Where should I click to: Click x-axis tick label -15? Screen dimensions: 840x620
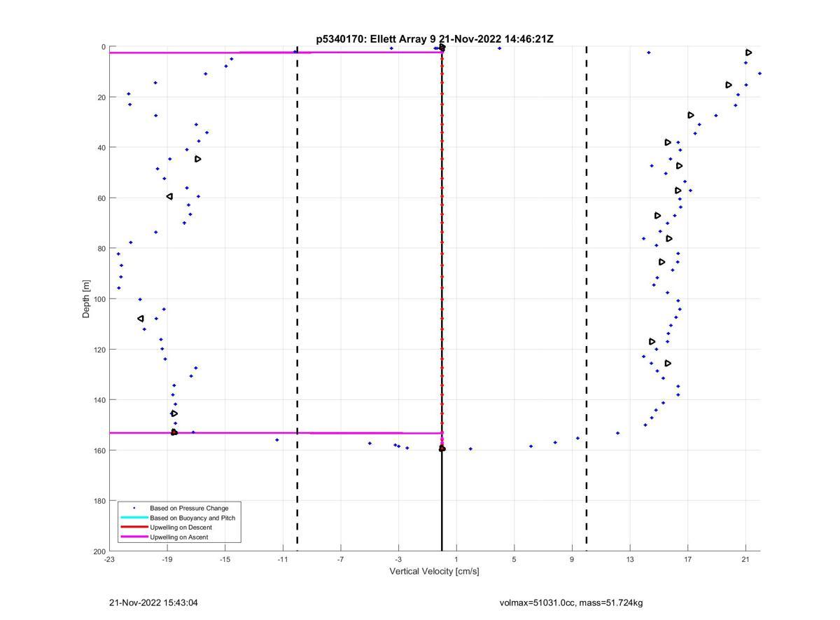(225, 560)
